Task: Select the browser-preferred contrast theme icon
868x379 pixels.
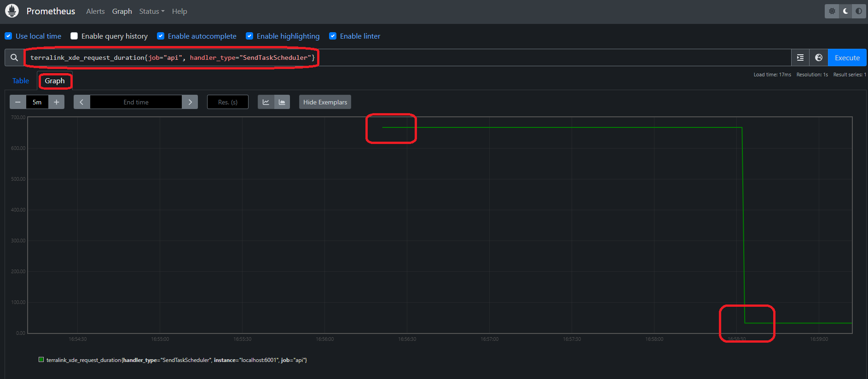Action: point(859,11)
